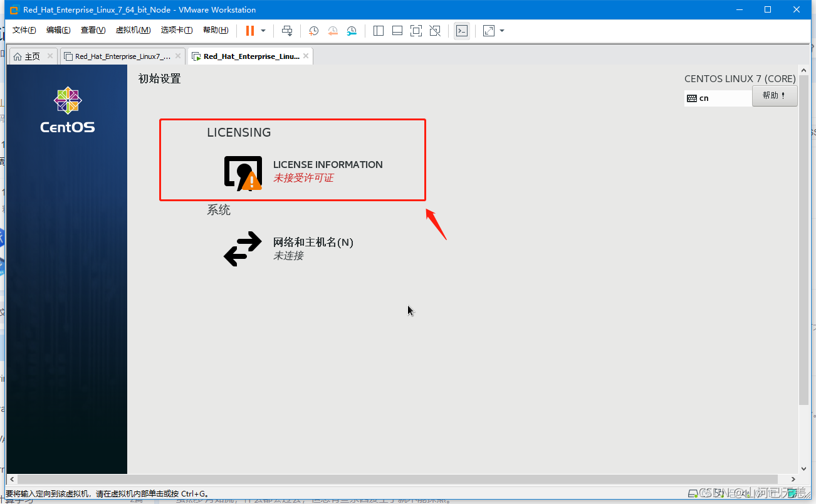Open the 查看(V) menu
Image resolution: width=816 pixels, height=504 pixels.
[93, 30]
